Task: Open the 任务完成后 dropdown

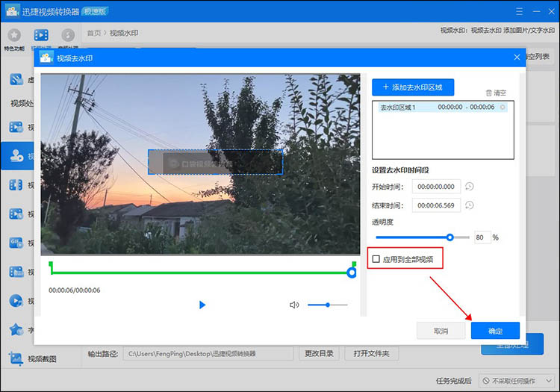Action: click(x=517, y=381)
